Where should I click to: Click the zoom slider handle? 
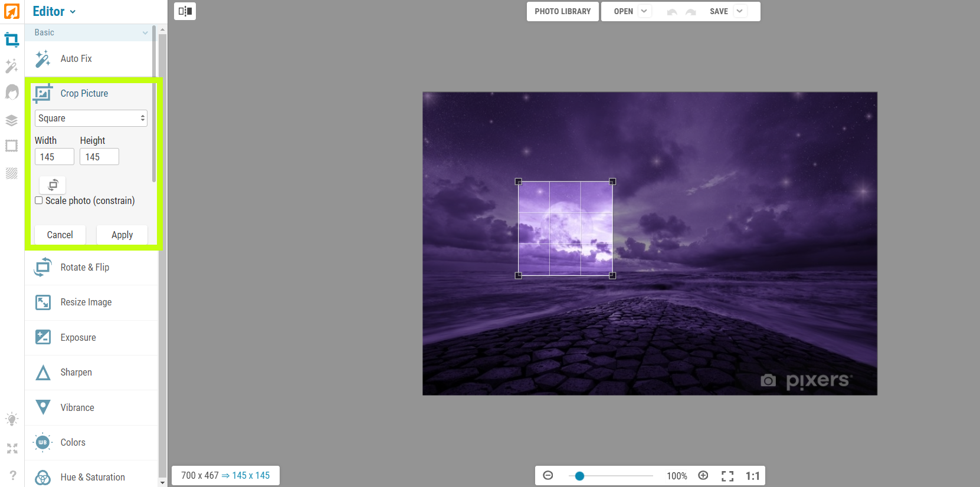coord(579,476)
